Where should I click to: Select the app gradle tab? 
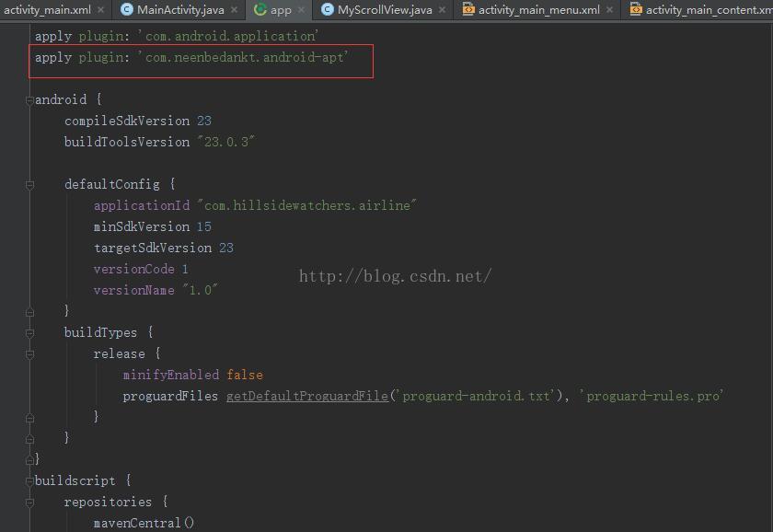pyautogui.click(x=281, y=10)
